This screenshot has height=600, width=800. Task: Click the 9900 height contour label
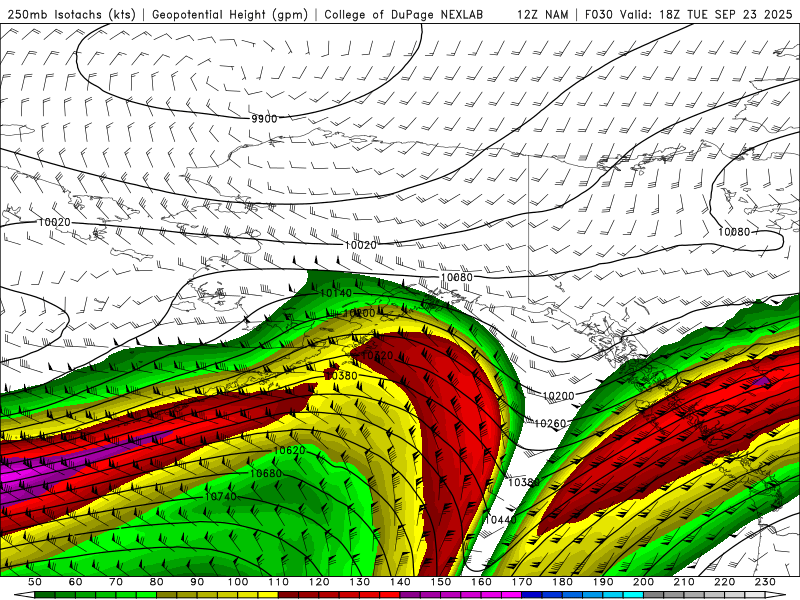(x=264, y=119)
